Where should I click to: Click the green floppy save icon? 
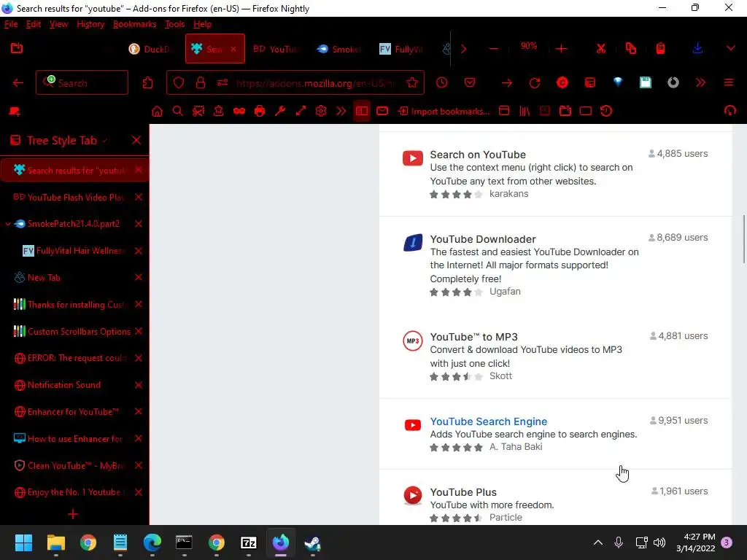[646, 83]
